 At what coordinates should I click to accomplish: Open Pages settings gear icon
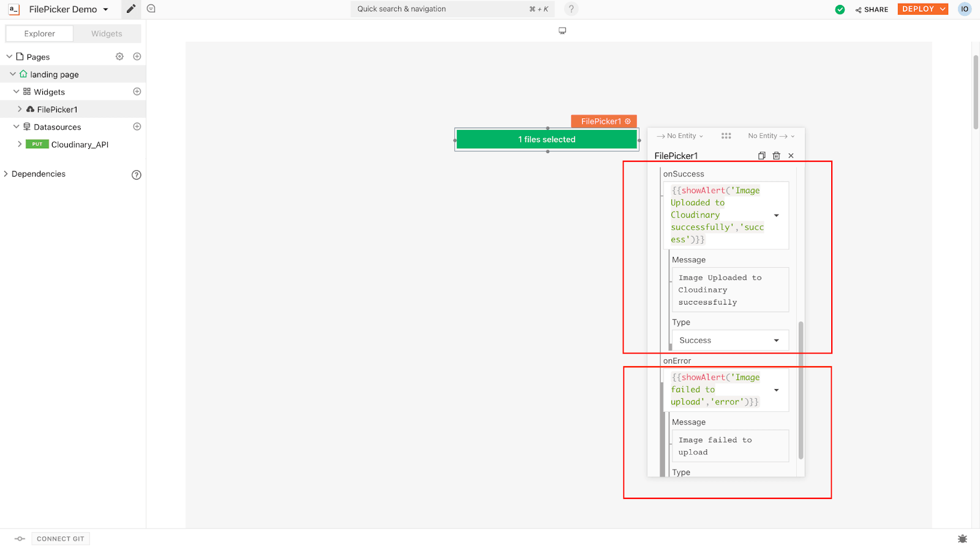tap(119, 56)
